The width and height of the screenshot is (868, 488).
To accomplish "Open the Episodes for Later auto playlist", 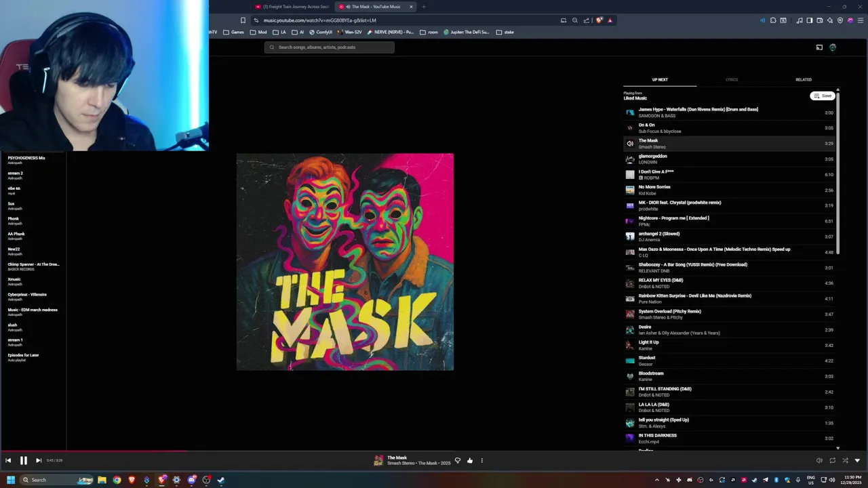I will click(x=24, y=355).
